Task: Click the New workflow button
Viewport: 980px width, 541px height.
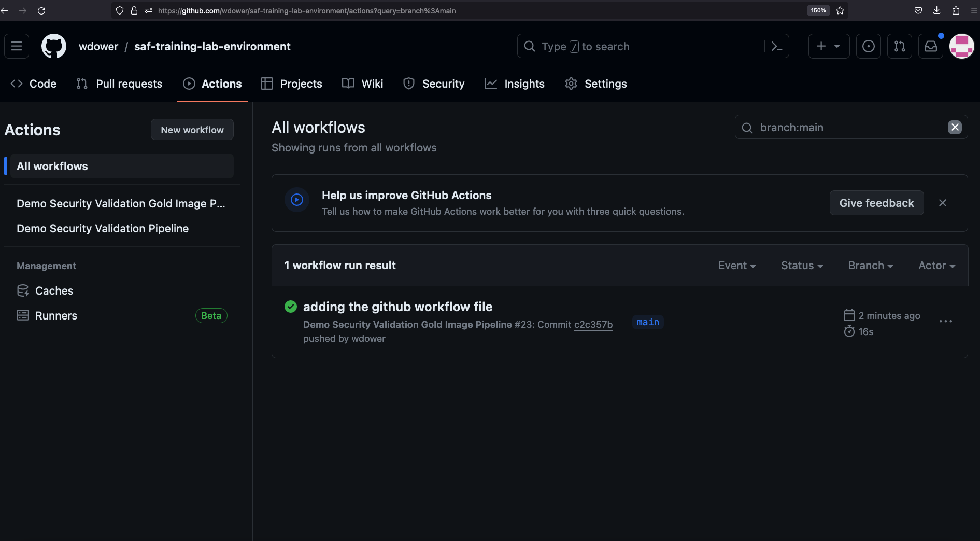Action: 192,130
